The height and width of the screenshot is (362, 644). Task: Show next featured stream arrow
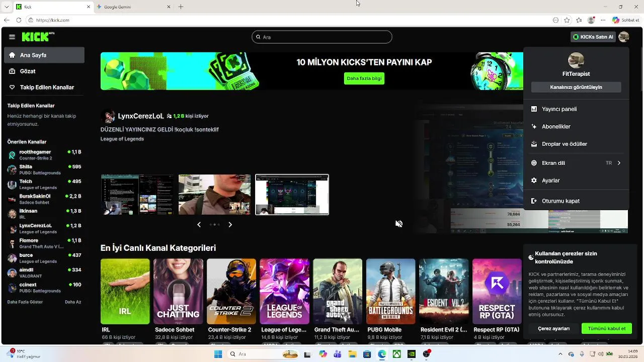[x=230, y=225]
